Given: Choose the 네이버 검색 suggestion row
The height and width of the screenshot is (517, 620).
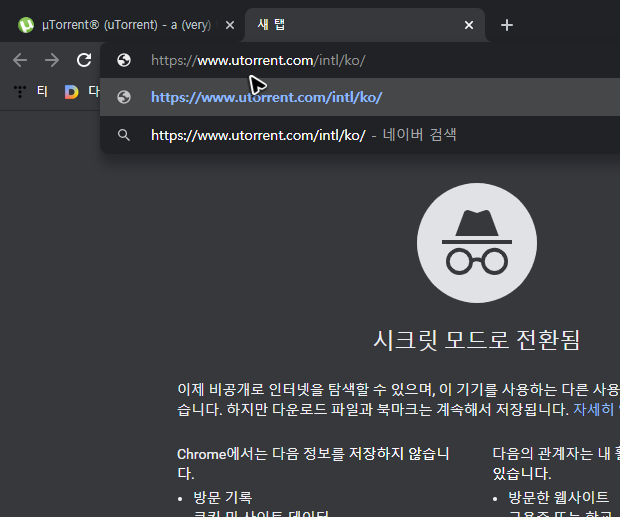Looking at the screenshot, I should 360,135.
